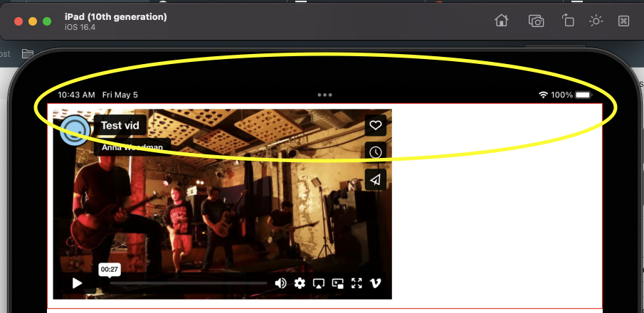Viewport: 644px width, 313px height.
Task: Tap the iPad multitasking three-dots menu
Action: [x=325, y=95]
